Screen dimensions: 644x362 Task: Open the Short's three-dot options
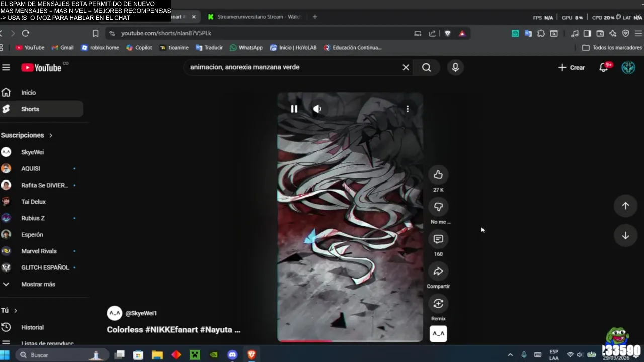[408, 109]
